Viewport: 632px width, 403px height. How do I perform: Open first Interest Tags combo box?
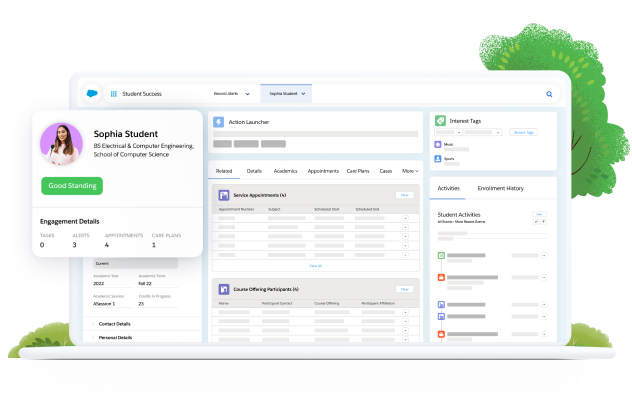tap(448, 132)
